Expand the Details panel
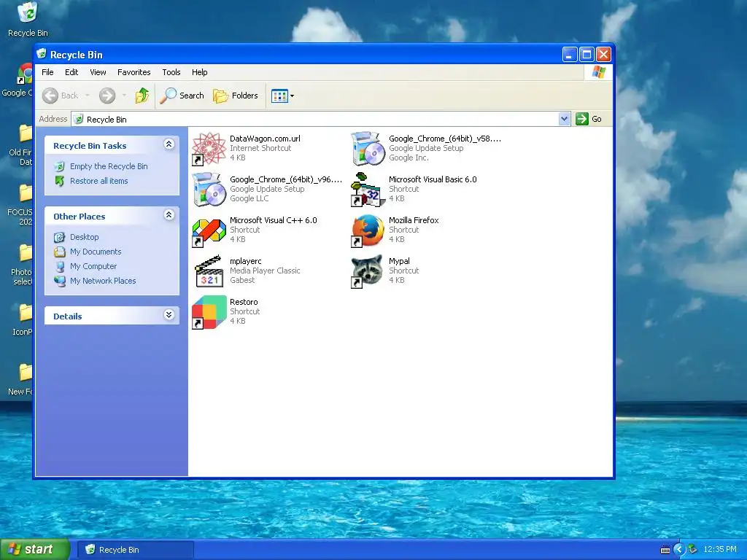 click(x=169, y=315)
